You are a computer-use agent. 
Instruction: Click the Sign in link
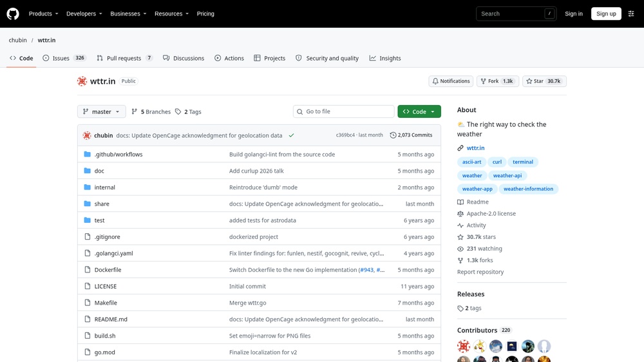click(x=573, y=14)
